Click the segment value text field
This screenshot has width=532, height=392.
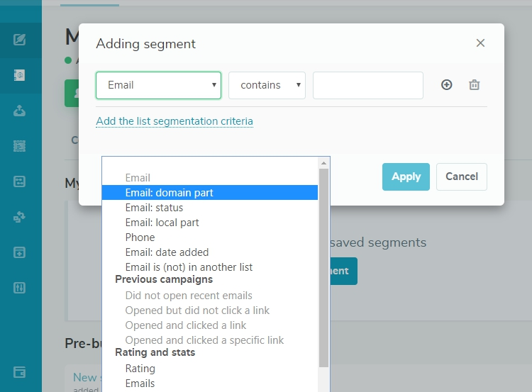click(367, 85)
